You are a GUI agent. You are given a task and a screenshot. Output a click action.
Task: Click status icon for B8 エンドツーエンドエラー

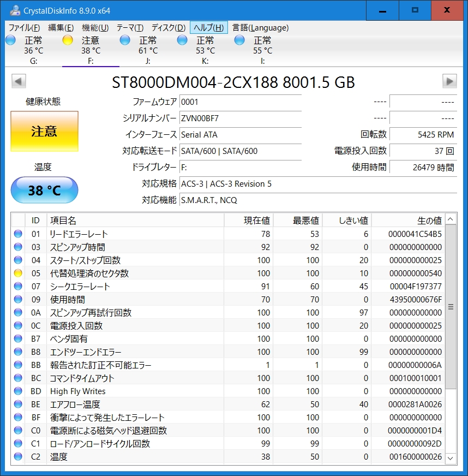18,352
